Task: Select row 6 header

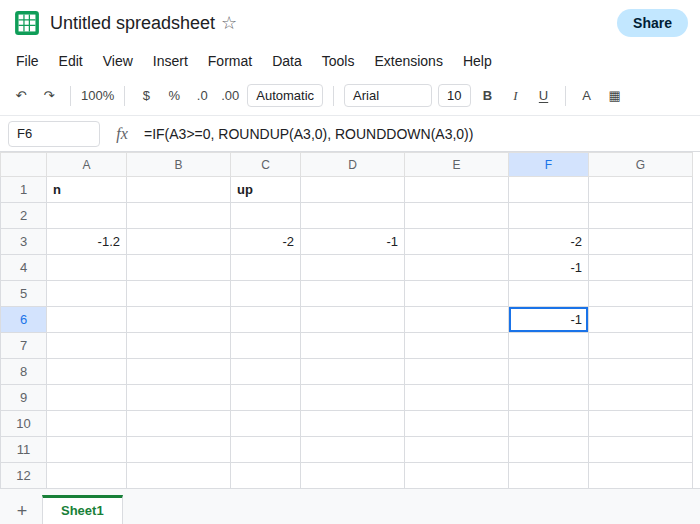Action: pyautogui.click(x=23, y=320)
